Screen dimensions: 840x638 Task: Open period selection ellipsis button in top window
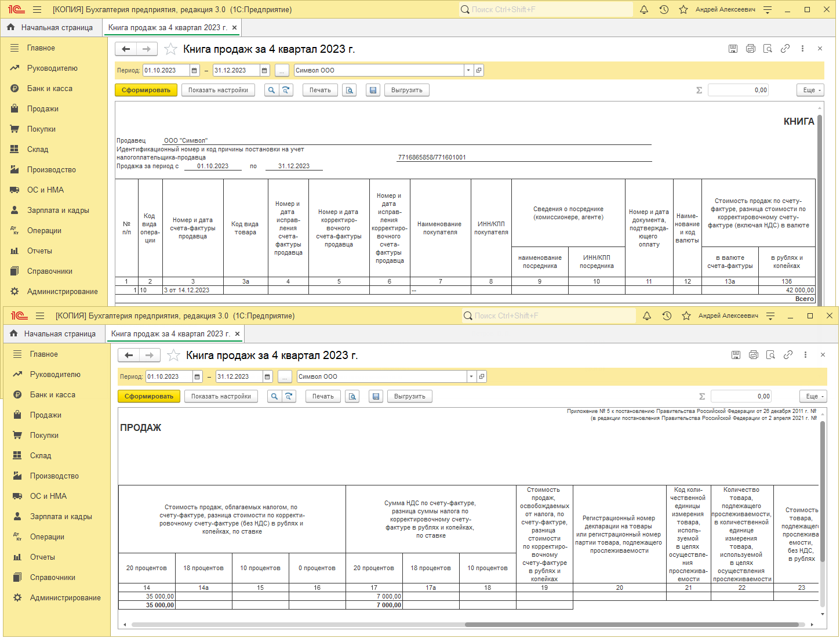(x=282, y=70)
